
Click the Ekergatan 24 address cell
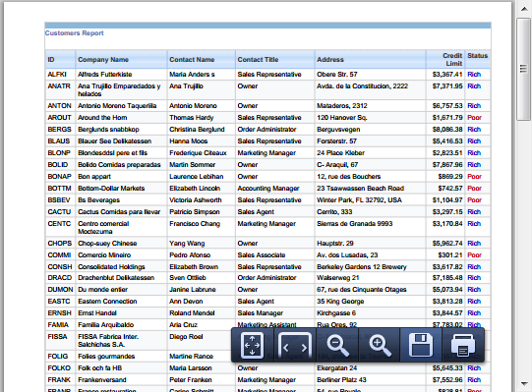370,368
